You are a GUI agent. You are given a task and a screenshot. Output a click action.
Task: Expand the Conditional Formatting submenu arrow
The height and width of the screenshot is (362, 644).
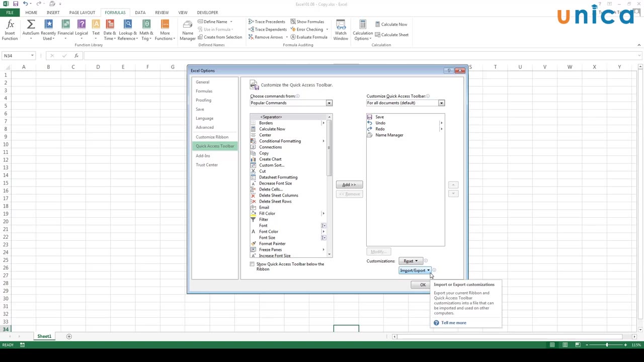point(323,141)
